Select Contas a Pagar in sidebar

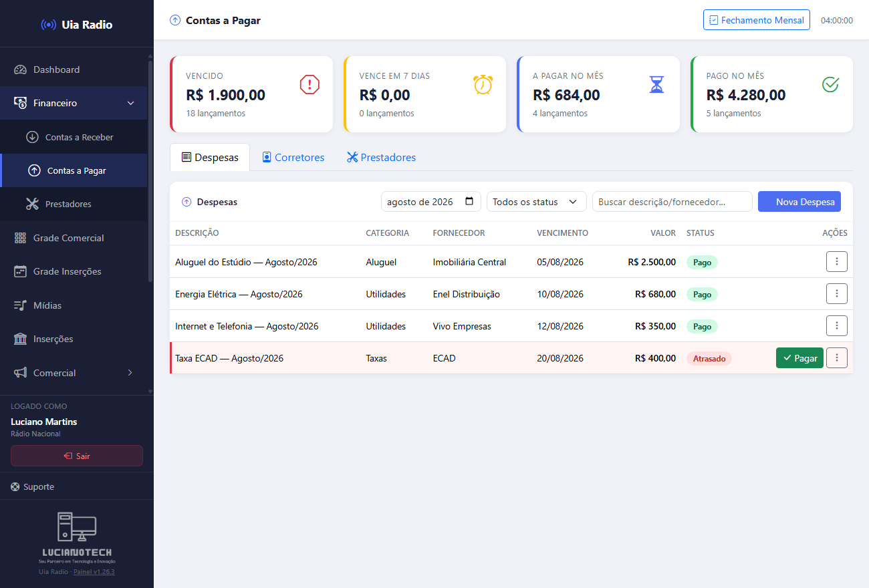[x=74, y=170]
